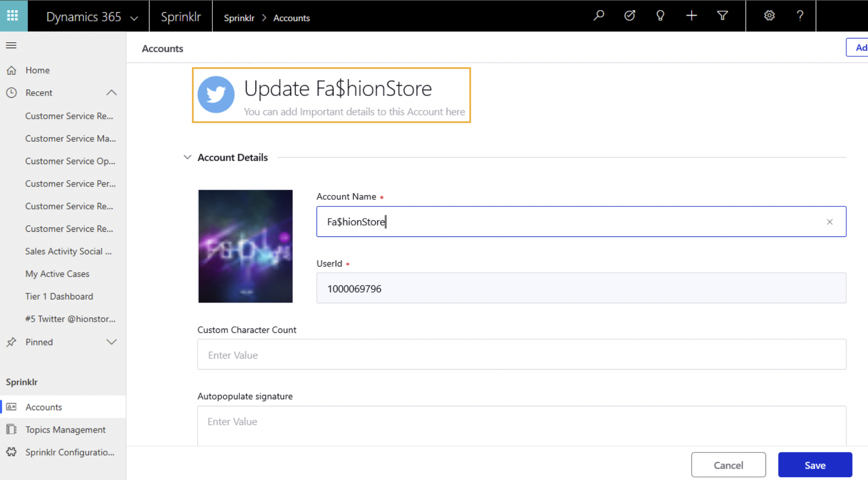Open Topics Management in sidebar
The image size is (868, 480).
[x=63, y=430]
